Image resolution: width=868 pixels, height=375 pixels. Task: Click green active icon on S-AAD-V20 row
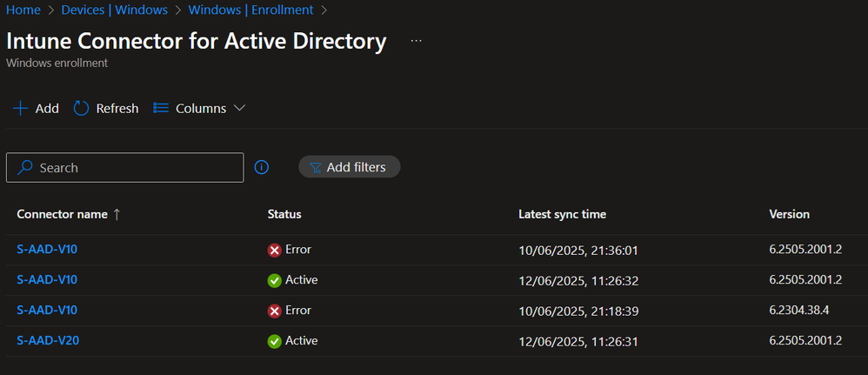(275, 341)
